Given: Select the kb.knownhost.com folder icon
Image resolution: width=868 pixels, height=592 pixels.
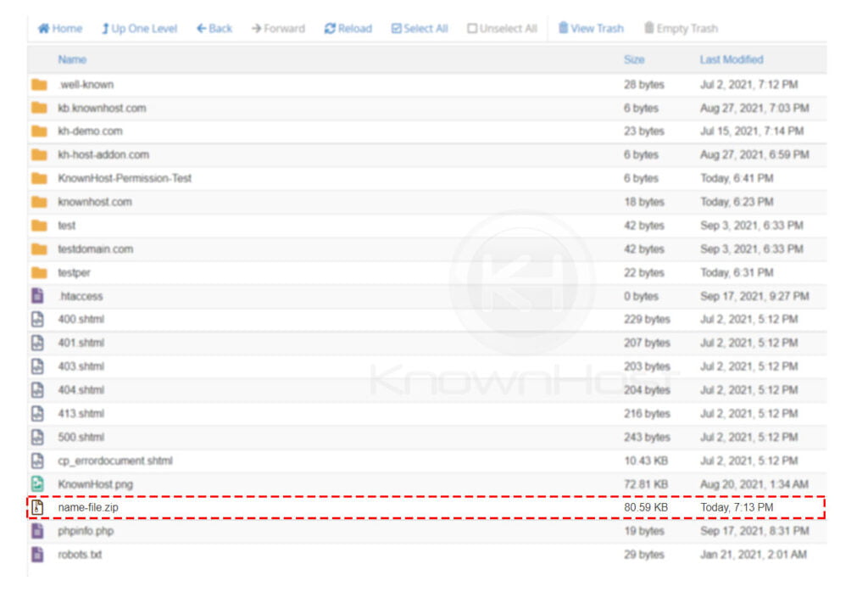Looking at the screenshot, I should tap(39, 108).
